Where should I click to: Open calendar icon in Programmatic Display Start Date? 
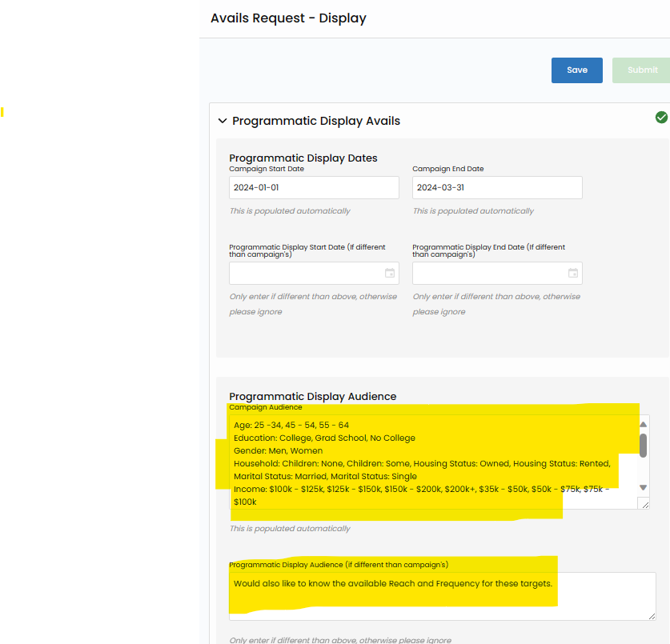(390, 274)
